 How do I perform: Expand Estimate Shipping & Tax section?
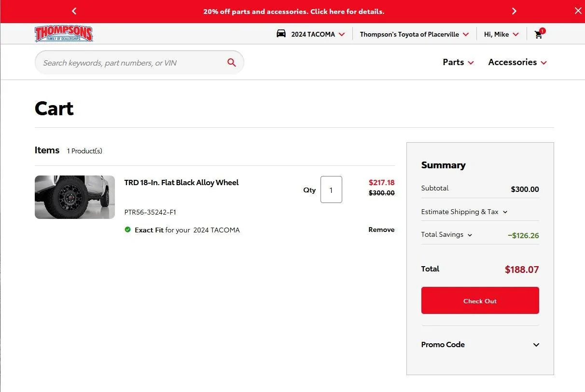coord(464,212)
